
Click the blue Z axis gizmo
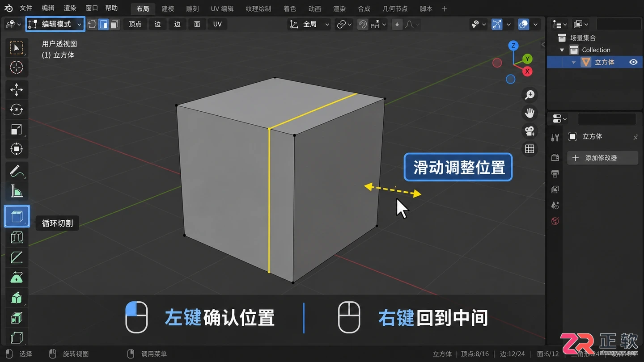coord(513,45)
